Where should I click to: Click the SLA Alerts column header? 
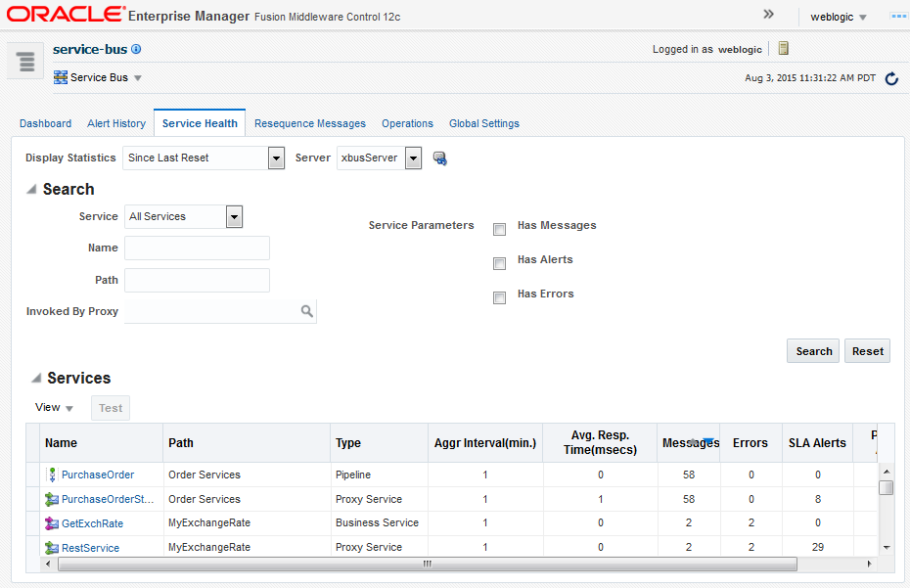[817, 443]
